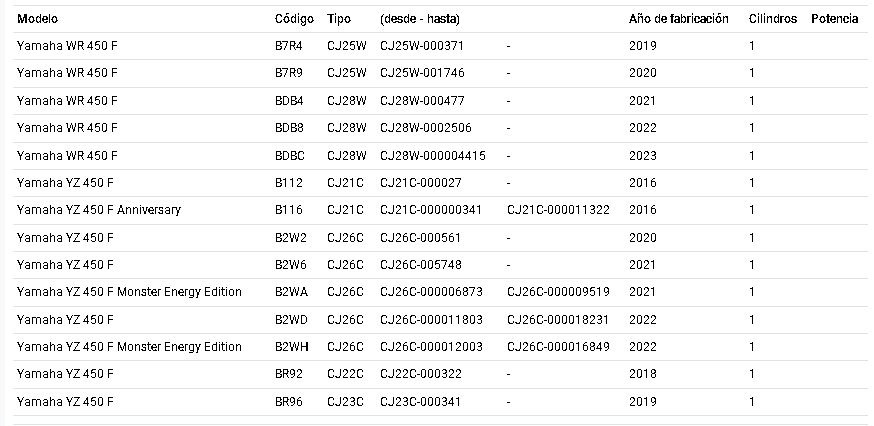Click the Cilindros column header

pyautogui.click(x=773, y=19)
